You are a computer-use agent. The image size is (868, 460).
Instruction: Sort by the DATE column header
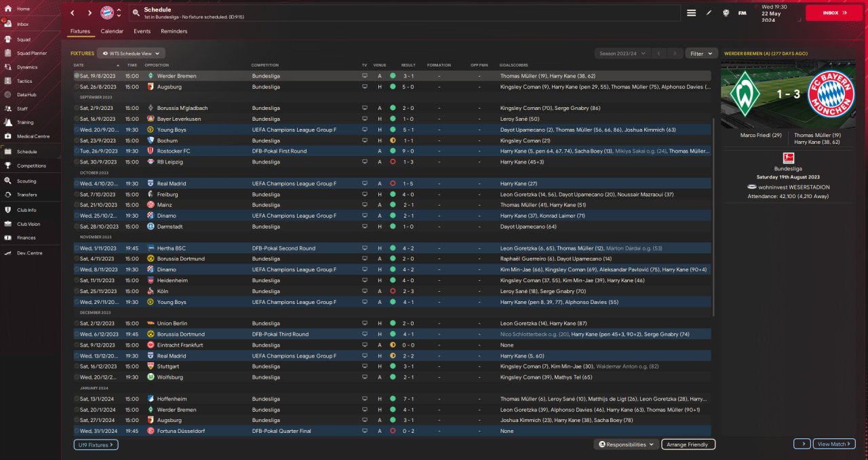[x=79, y=65]
